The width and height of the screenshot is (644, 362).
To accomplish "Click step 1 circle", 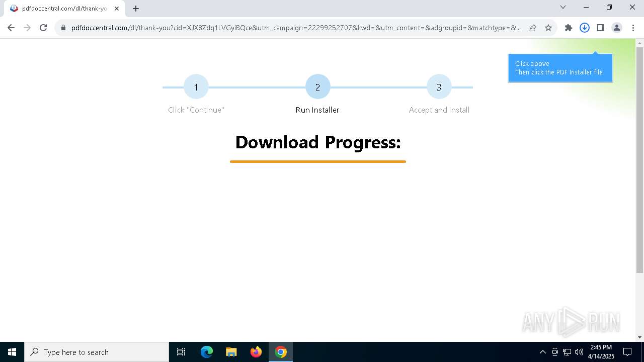I will coord(196,87).
